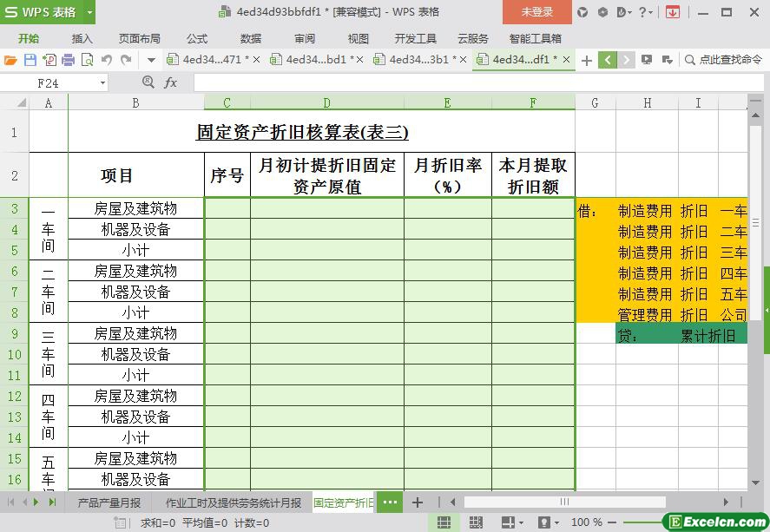Switch to page break preview view
The width and height of the screenshot is (770, 532).
click(477, 522)
